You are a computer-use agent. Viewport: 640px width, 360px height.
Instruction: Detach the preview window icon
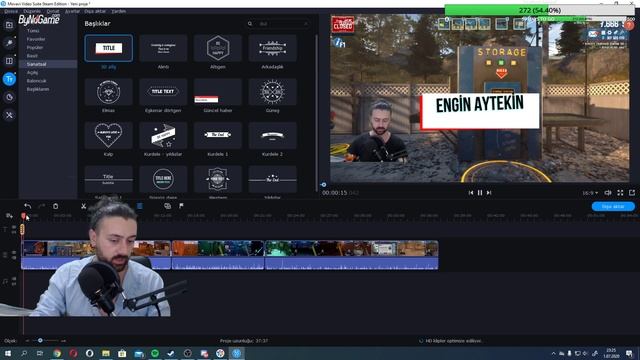(x=632, y=193)
